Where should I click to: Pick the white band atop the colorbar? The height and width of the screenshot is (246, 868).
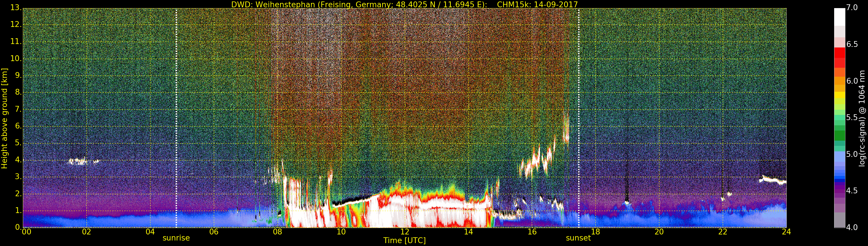pyautogui.click(x=839, y=17)
